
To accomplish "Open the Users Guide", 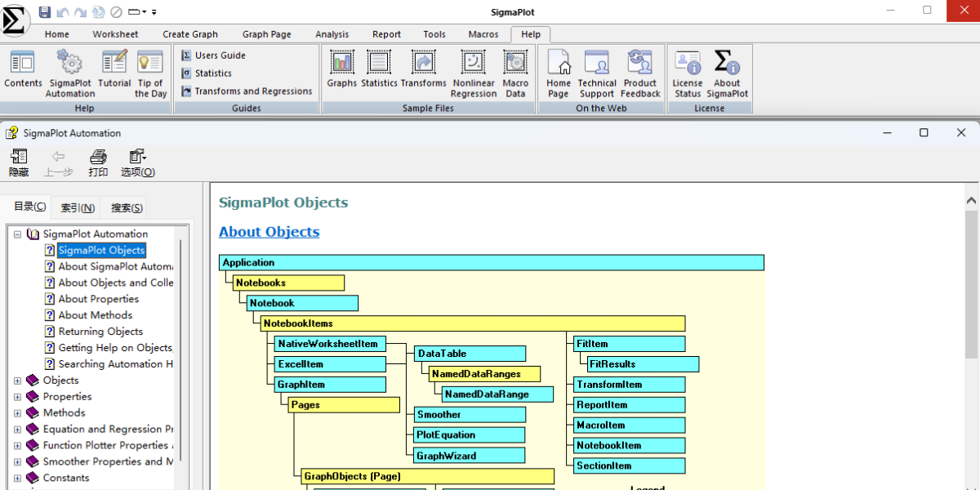I will coord(220,56).
